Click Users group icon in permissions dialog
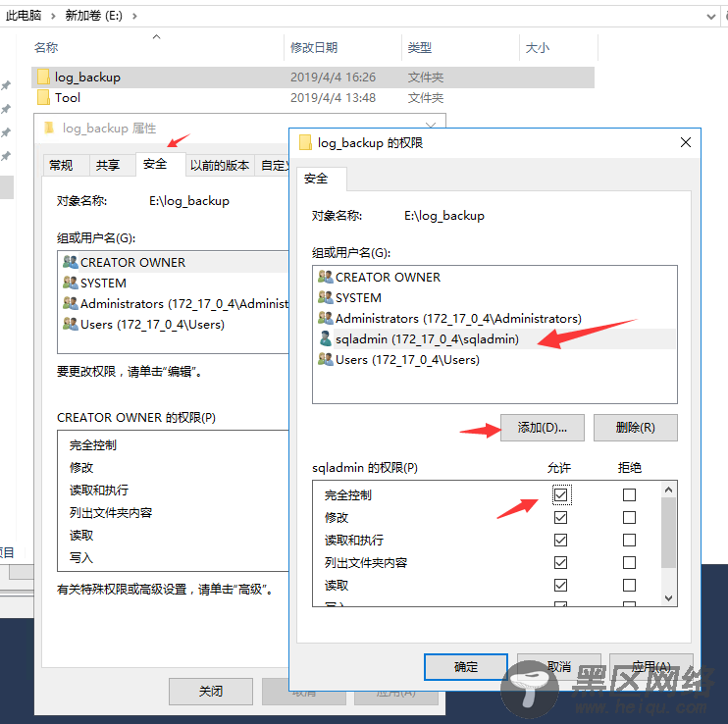The image size is (728, 724). point(326,360)
